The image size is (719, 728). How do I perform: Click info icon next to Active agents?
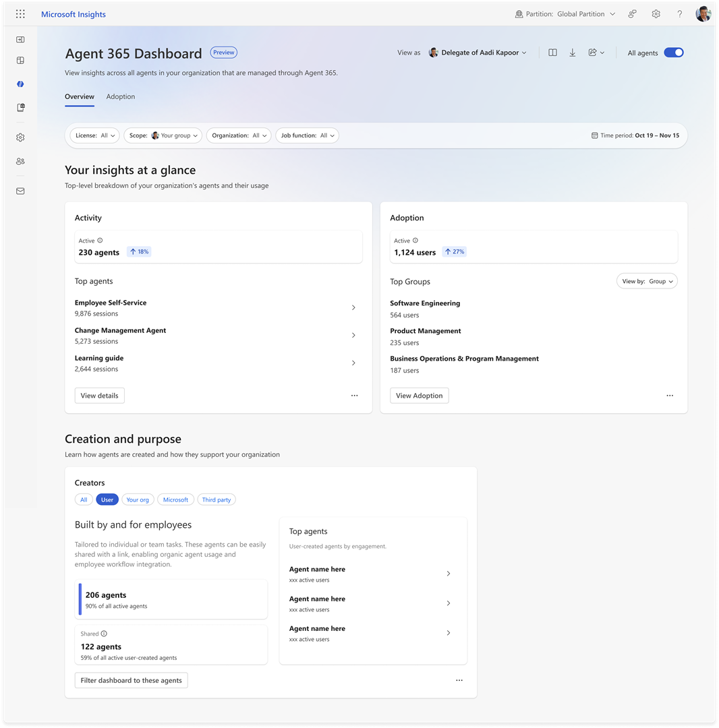pyautogui.click(x=100, y=241)
